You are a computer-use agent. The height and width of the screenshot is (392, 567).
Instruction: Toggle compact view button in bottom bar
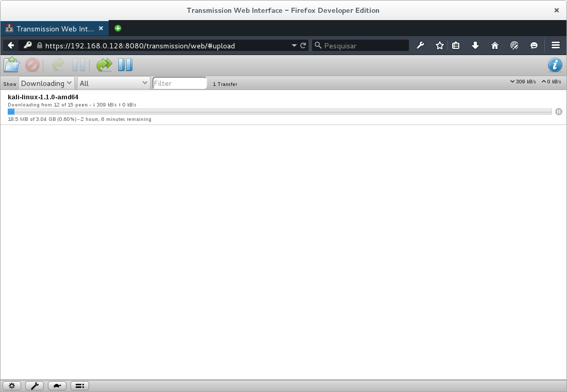point(79,385)
